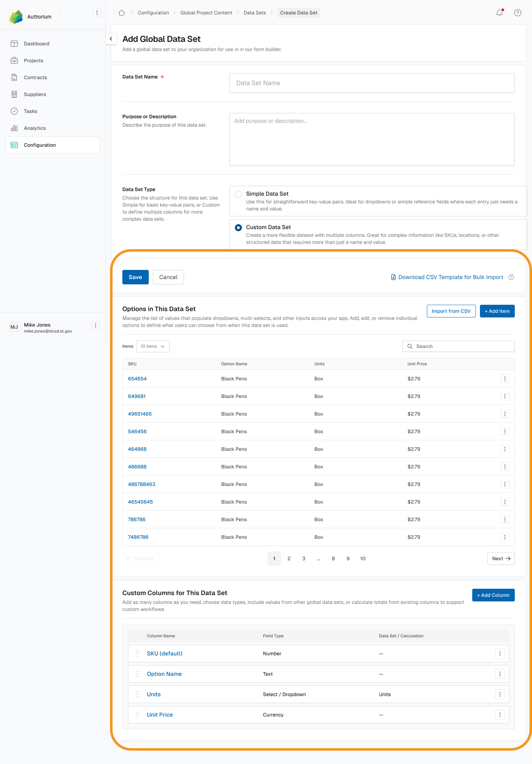Open row options for SKU 654654
532x764 pixels.
click(x=505, y=379)
